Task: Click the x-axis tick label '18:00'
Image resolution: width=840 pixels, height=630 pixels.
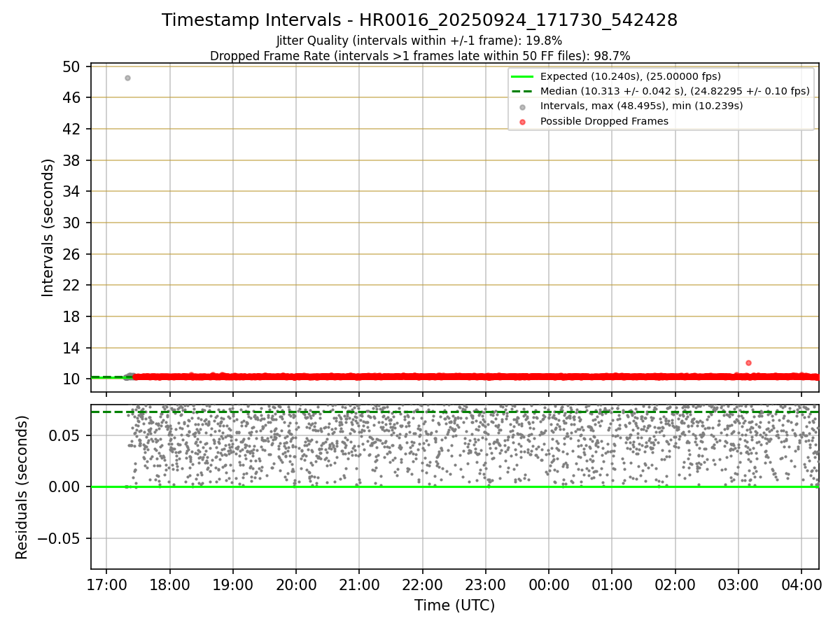Action: click(169, 584)
